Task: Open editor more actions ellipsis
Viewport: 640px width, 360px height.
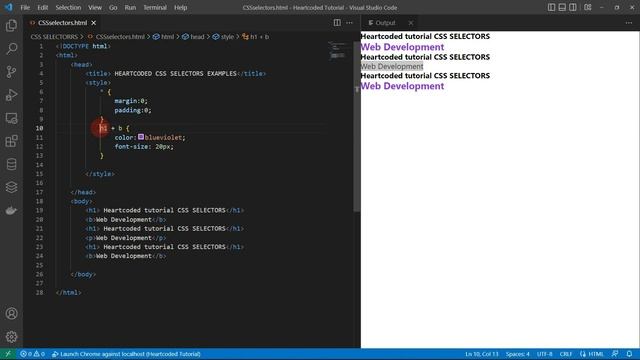Action: pyautogui.click(x=349, y=23)
